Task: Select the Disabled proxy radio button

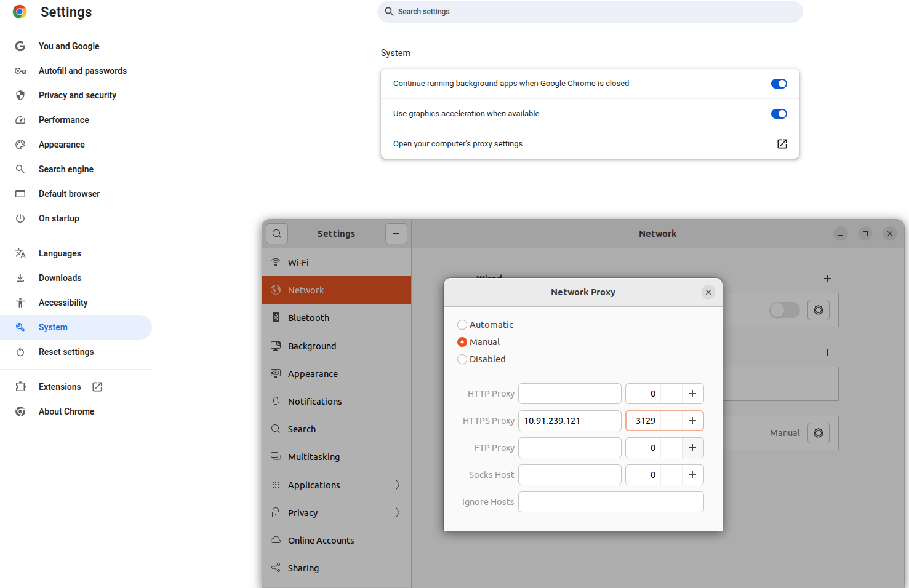Action: click(x=462, y=359)
